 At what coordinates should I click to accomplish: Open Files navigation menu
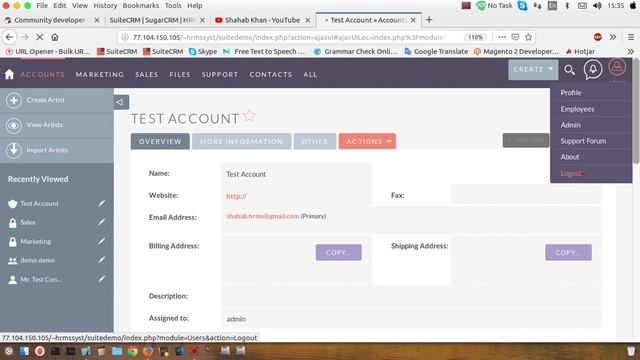pos(180,75)
